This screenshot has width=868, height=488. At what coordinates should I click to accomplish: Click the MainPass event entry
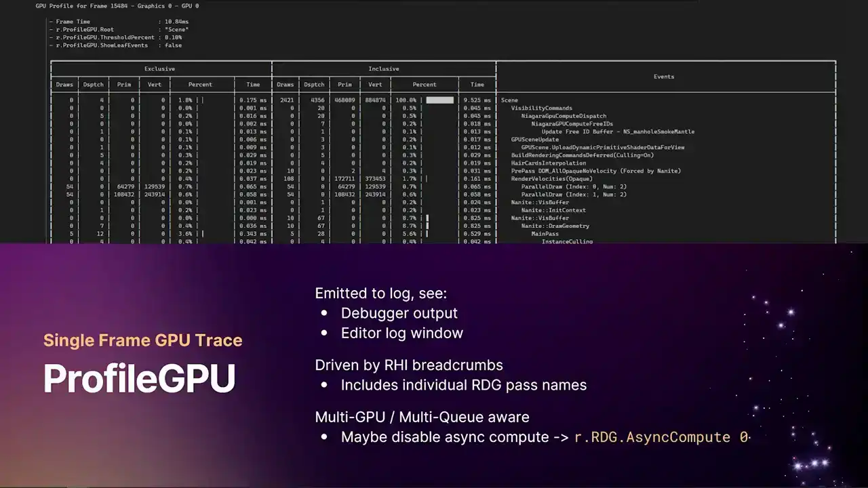545,234
